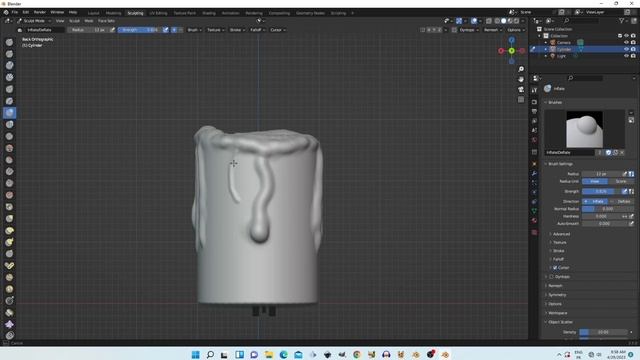Viewport: 640px width, 360px height.
Task: Open the Stroke dropdown in header
Action: [237, 30]
